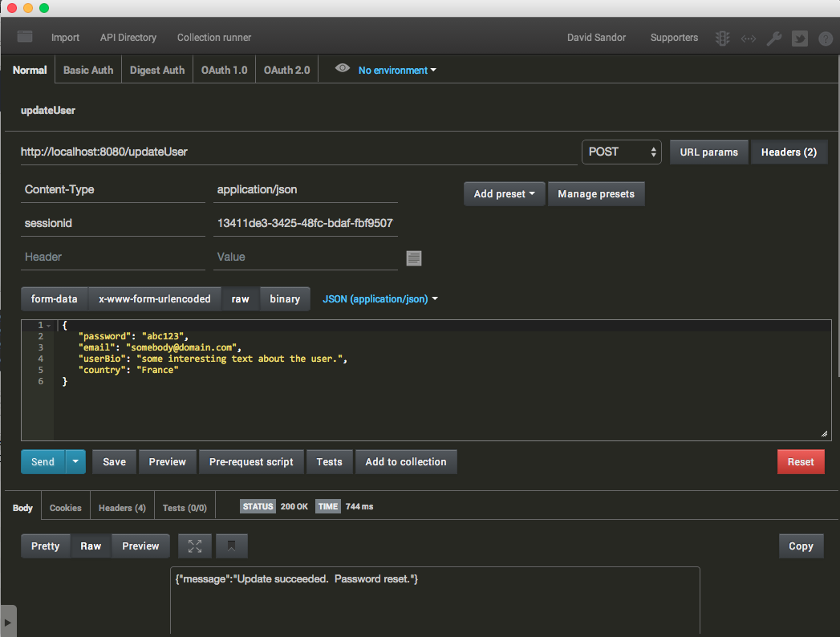This screenshot has width=840, height=637.
Task: Open the Import menu item
Action: (65, 38)
